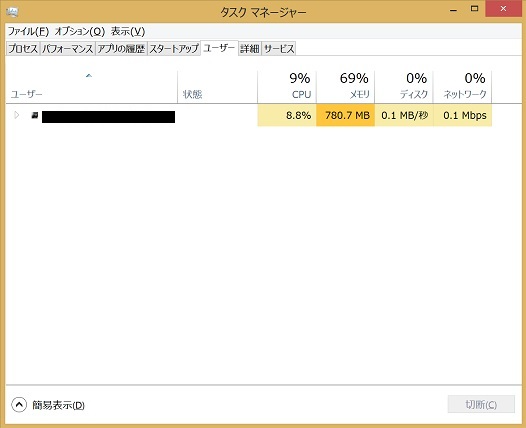Open the ファイル(F) menu

click(29, 32)
